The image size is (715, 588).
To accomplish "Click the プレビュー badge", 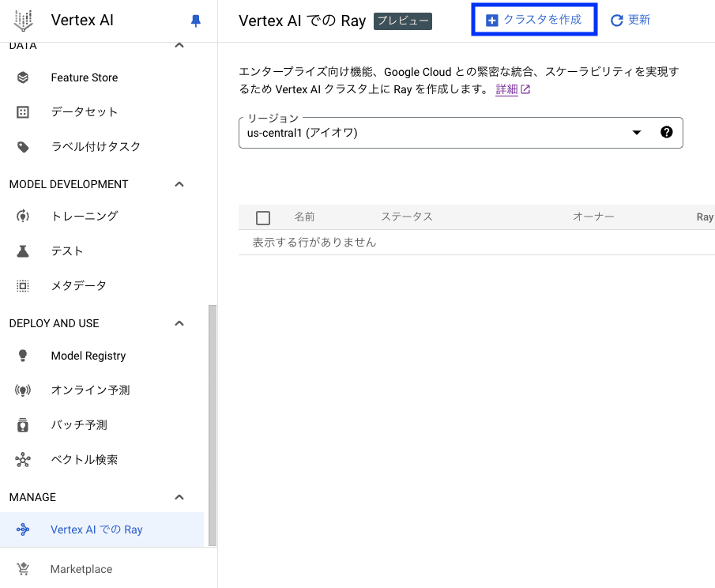I will click(x=403, y=21).
